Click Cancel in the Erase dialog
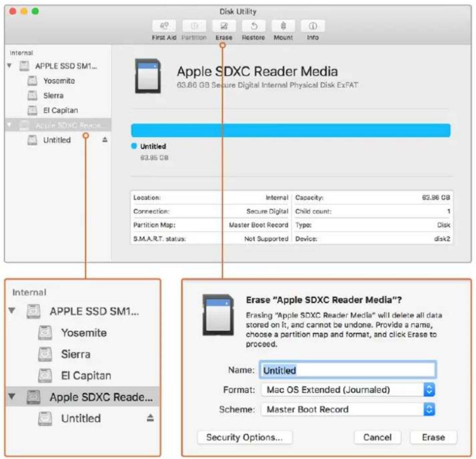476x459 pixels. pyautogui.click(x=377, y=437)
